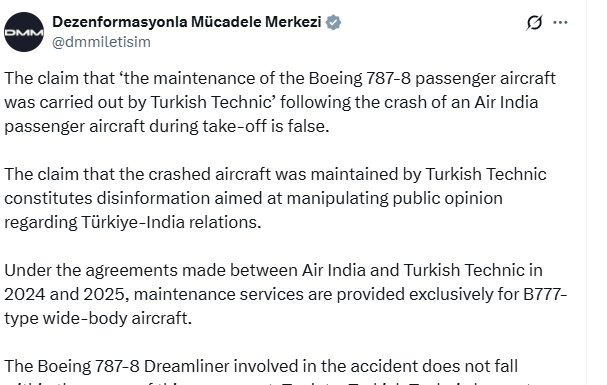Click the line beginning 'Under the agreements made'
Screen dimensions: 607x385
(273, 270)
